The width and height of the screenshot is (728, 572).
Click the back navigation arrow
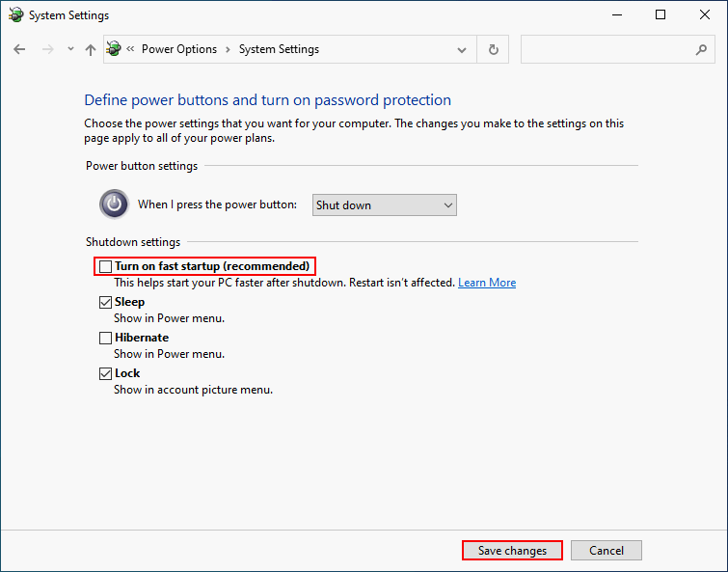point(19,49)
